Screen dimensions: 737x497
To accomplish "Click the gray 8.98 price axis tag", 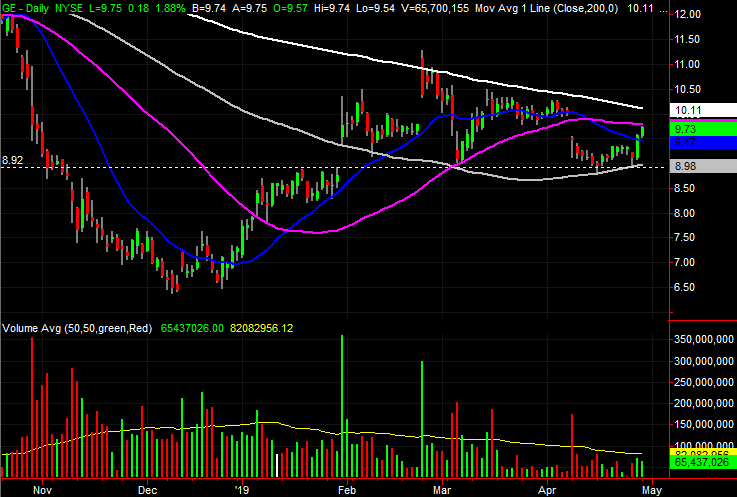I will coord(703,166).
